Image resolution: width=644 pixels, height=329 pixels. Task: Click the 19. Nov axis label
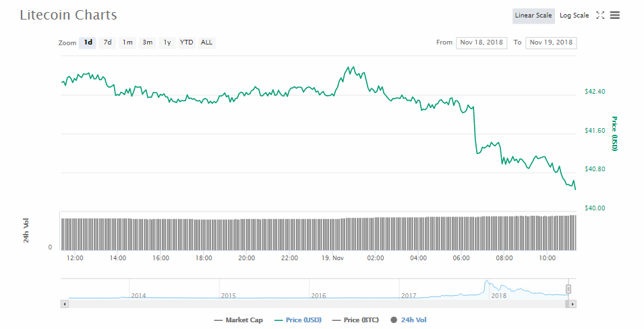point(332,258)
